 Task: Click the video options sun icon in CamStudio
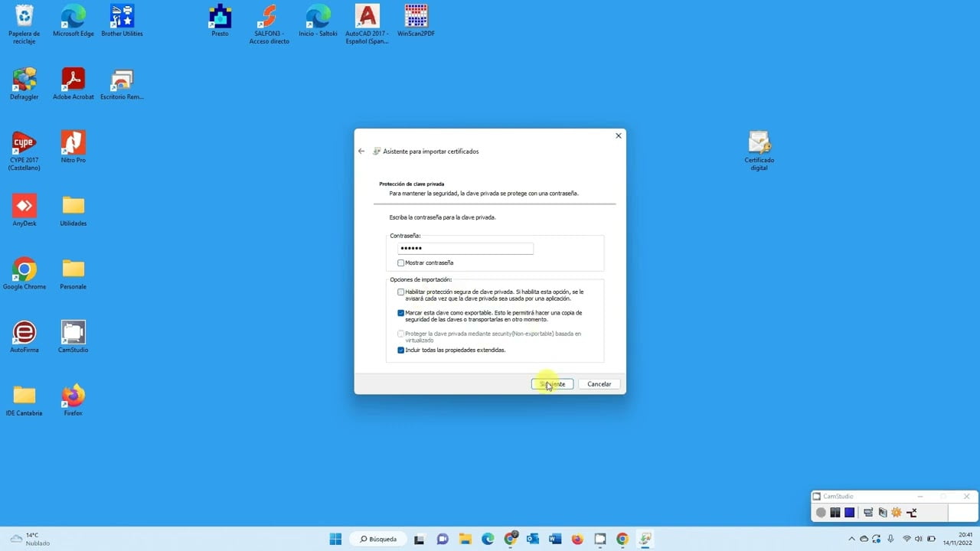point(896,512)
